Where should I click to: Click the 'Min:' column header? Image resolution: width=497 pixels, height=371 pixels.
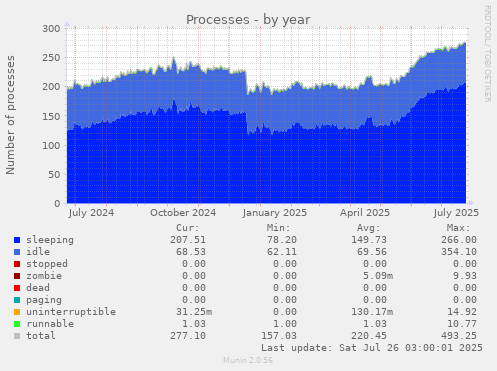click(278, 228)
